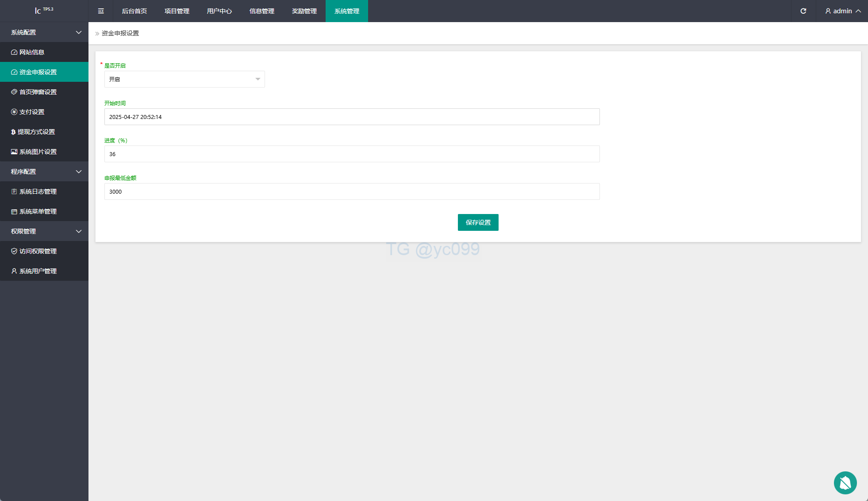This screenshot has width=868, height=501.
Task: Open 支付设置 sidebar item
Action: [x=32, y=112]
